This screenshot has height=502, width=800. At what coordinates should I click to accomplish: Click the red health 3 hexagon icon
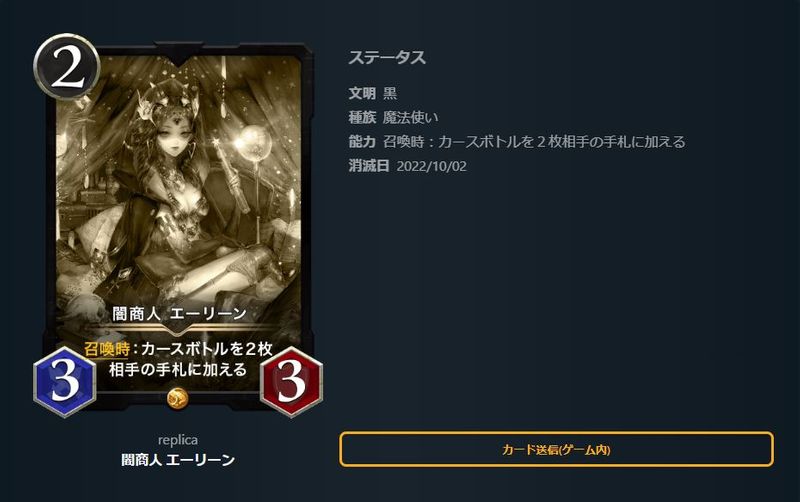coord(291,382)
